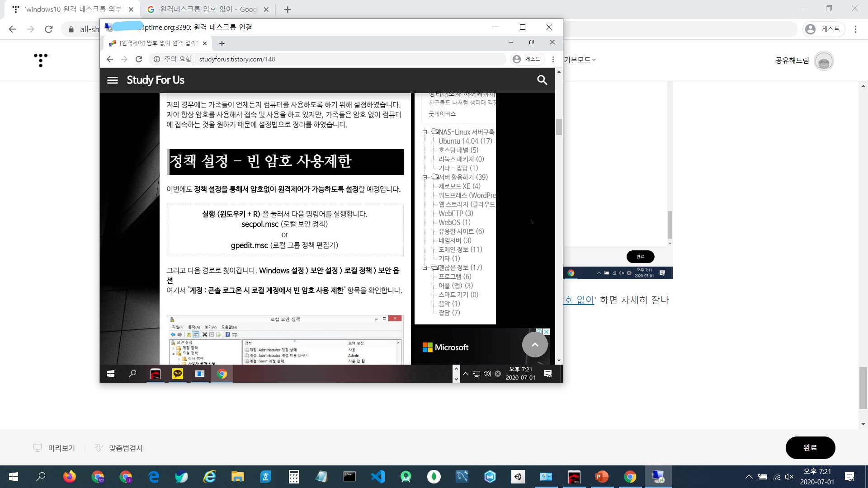The height and width of the screenshot is (488, 868).
Task: Open KakaoTalk in the remote taskbar
Action: tap(178, 374)
